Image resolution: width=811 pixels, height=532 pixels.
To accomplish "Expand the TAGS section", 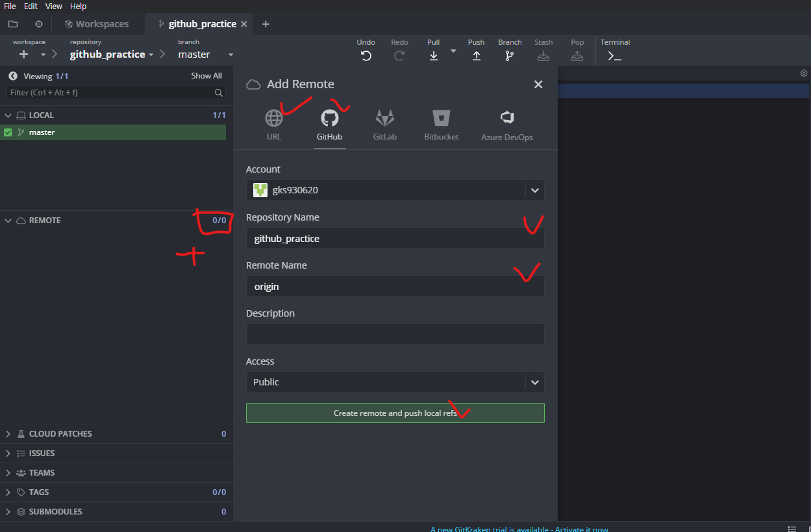I will (x=8, y=492).
